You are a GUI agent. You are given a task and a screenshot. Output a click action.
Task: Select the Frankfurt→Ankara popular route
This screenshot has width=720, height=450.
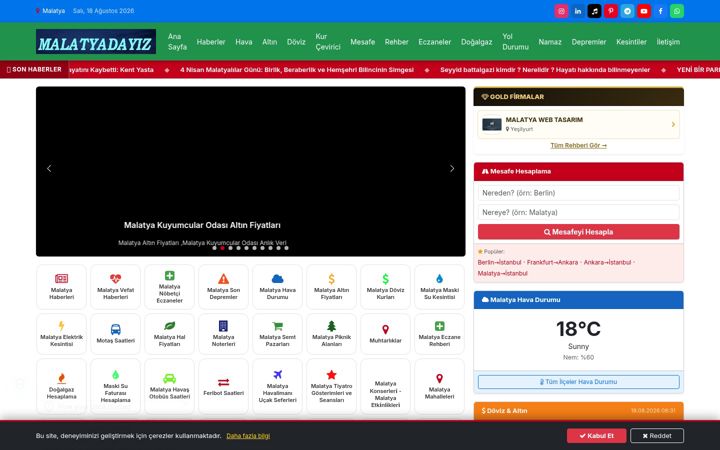pos(552,262)
